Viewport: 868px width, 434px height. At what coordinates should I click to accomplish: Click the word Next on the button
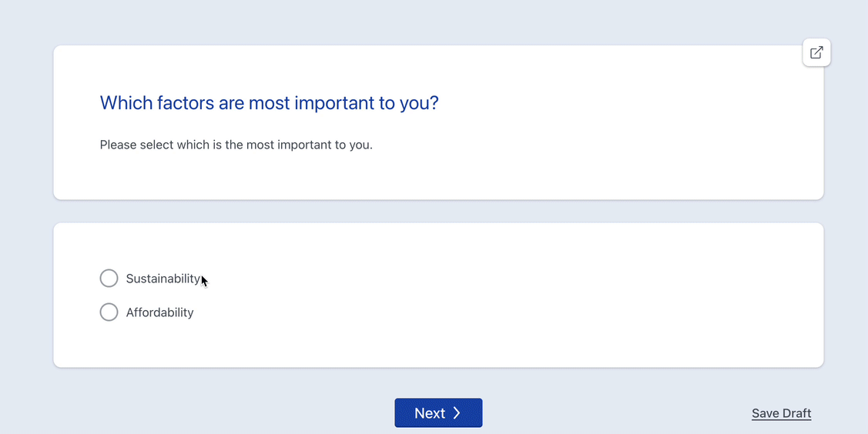[430, 413]
